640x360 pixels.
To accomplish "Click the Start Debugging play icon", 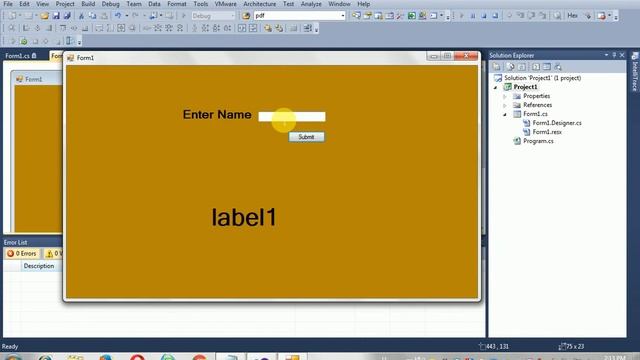I will point(184,16).
